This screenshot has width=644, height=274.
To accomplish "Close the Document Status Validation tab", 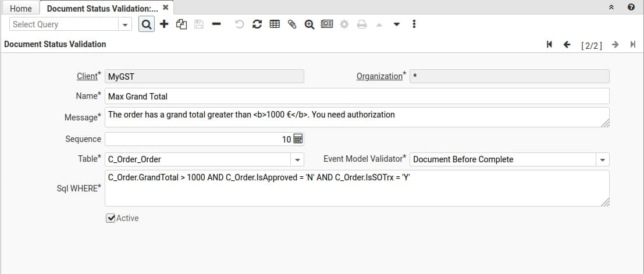I will (166, 8).
